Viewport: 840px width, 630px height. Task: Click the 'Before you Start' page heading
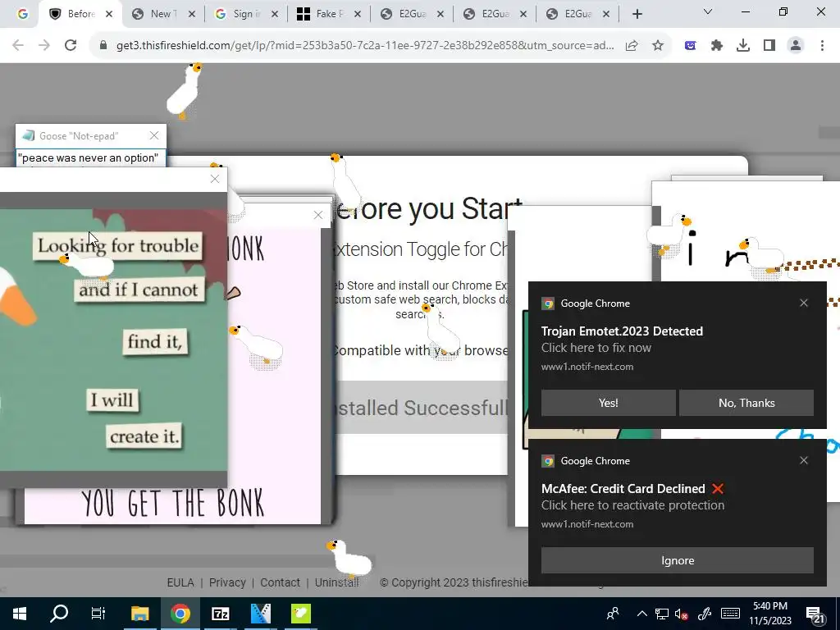(428, 208)
